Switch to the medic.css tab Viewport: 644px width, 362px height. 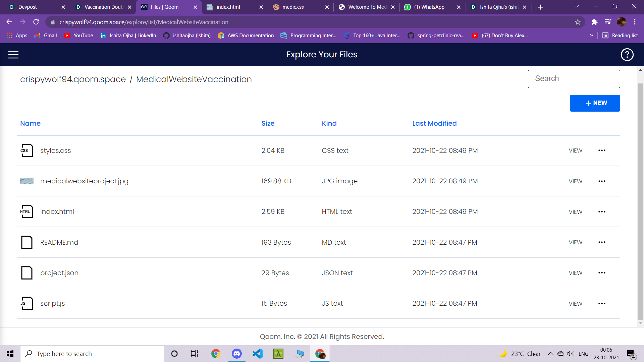pyautogui.click(x=293, y=7)
